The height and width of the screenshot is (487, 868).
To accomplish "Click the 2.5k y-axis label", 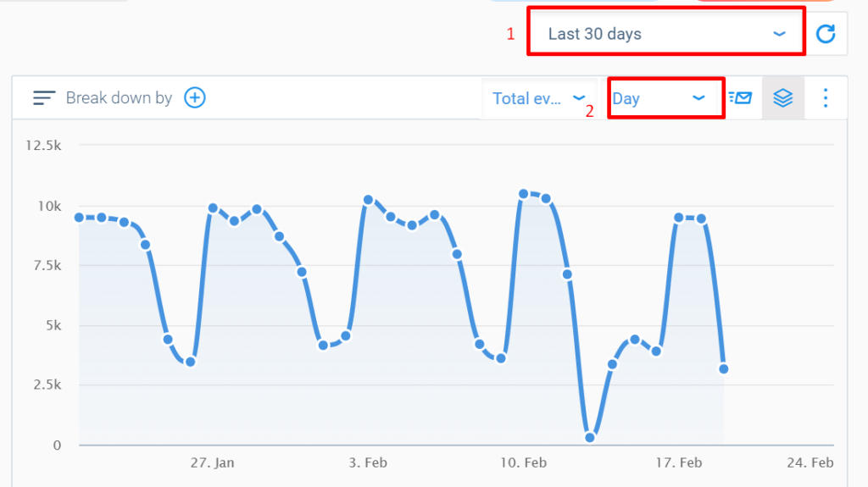I will (x=47, y=385).
